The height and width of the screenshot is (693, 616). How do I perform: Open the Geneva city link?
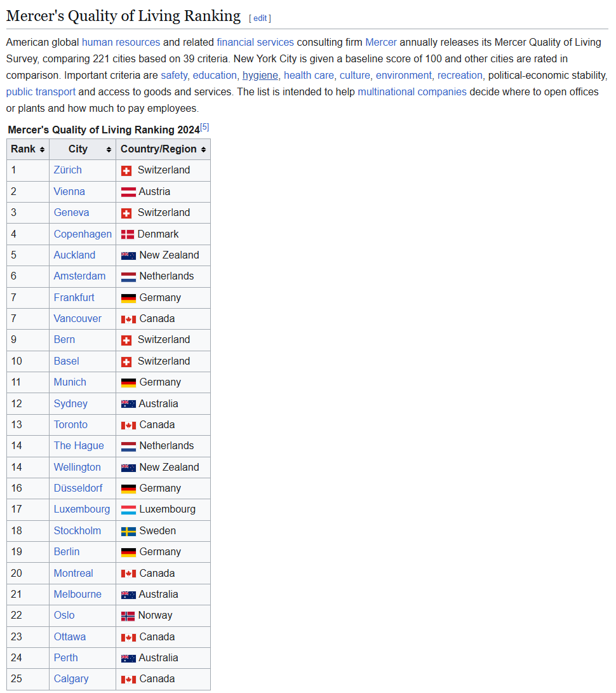pyautogui.click(x=72, y=213)
